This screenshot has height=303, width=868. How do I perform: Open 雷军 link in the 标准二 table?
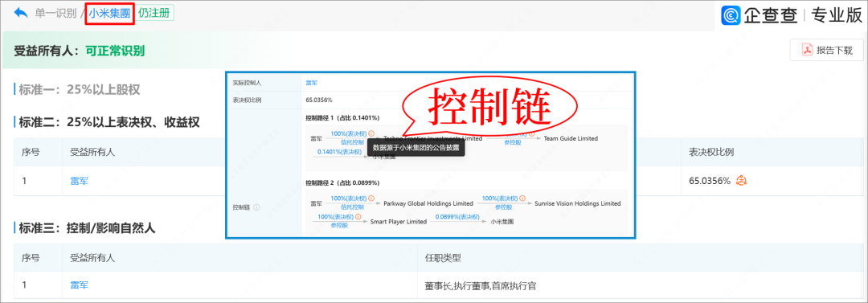[79, 181]
